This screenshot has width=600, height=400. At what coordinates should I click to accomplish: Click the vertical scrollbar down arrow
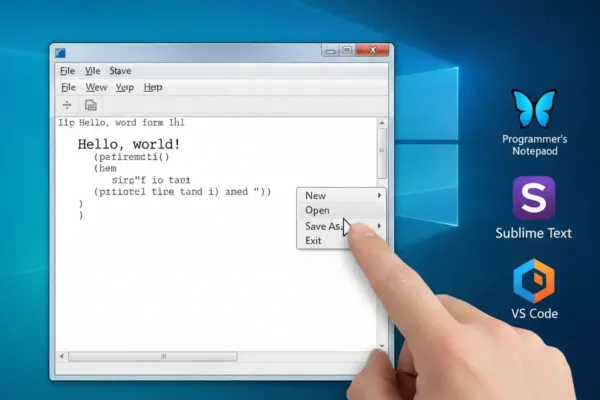(x=382, y=346)
